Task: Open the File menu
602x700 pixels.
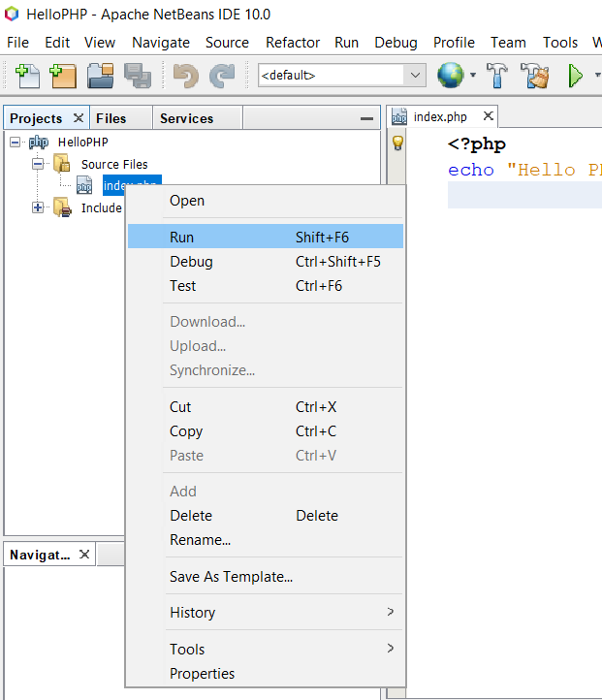Action: (x=17, y=43)
